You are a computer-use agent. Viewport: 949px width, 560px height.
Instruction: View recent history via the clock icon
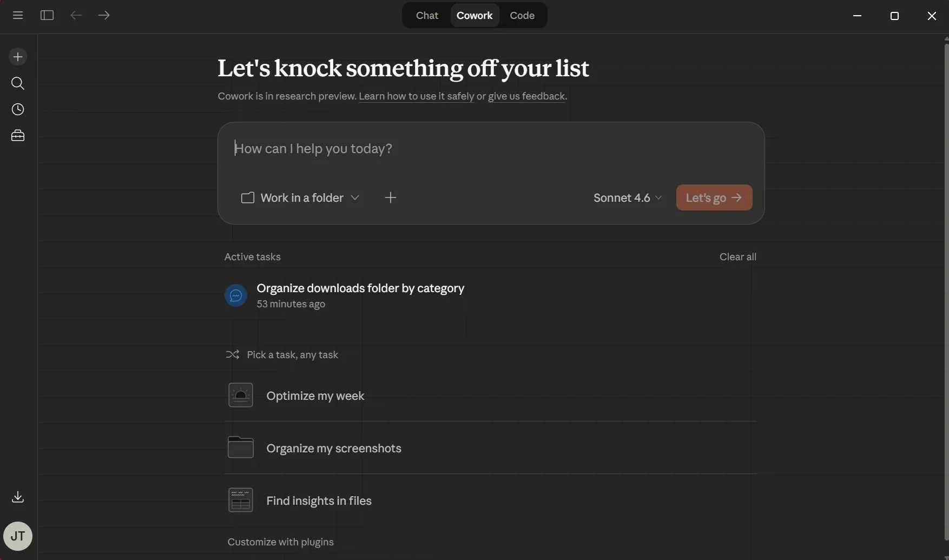pyautogui.click(x=18, y=109)
